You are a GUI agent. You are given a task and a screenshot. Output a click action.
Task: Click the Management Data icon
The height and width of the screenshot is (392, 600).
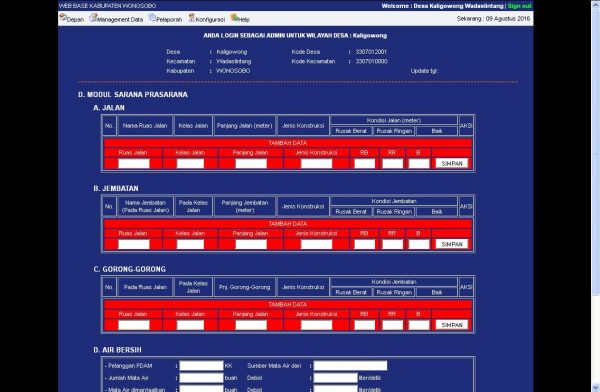93,18
